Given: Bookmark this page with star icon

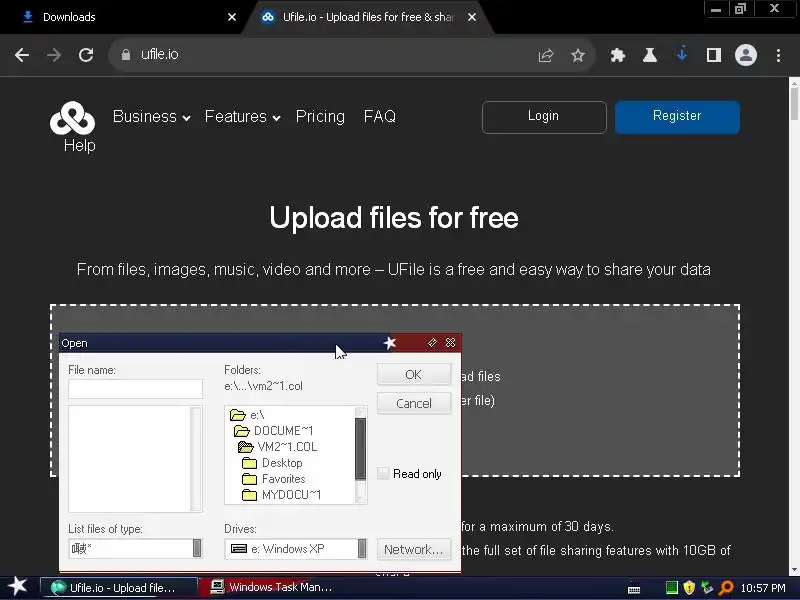Looking at the screenshot, I should tap(578, 55).
